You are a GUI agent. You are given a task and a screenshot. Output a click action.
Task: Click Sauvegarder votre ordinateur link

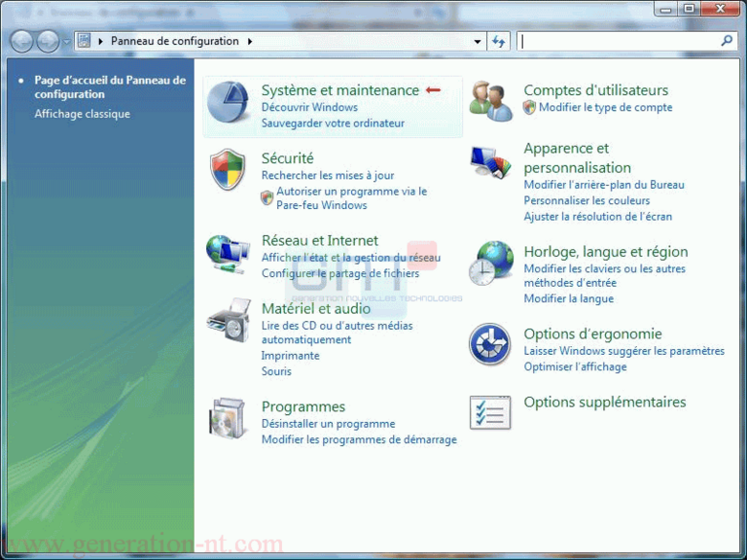333,123
